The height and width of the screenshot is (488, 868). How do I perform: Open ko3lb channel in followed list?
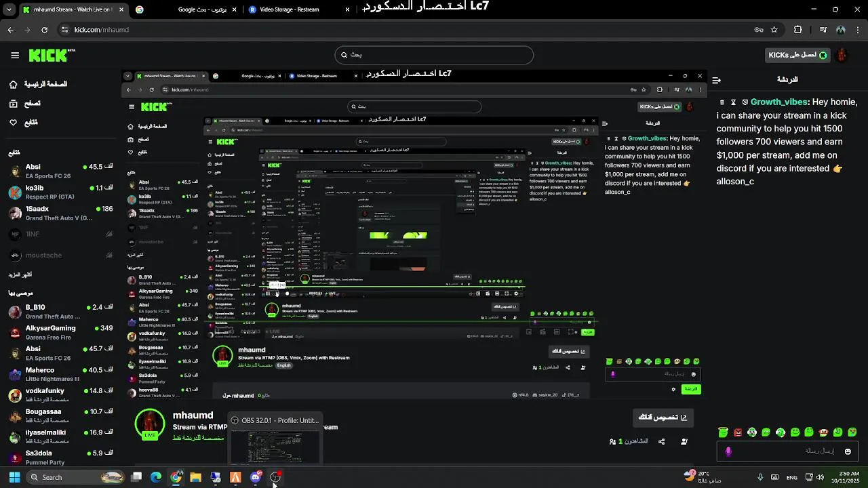pyautogui.click(x=61, y=192)
